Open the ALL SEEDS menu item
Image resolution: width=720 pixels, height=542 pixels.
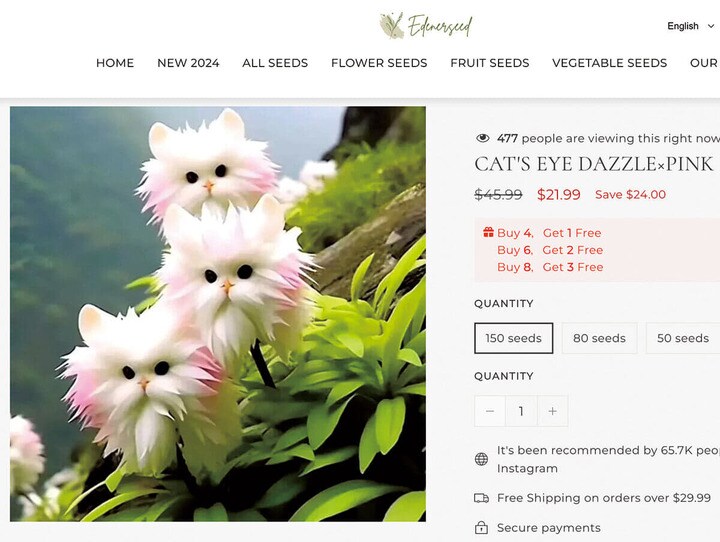tap(275, 63)
